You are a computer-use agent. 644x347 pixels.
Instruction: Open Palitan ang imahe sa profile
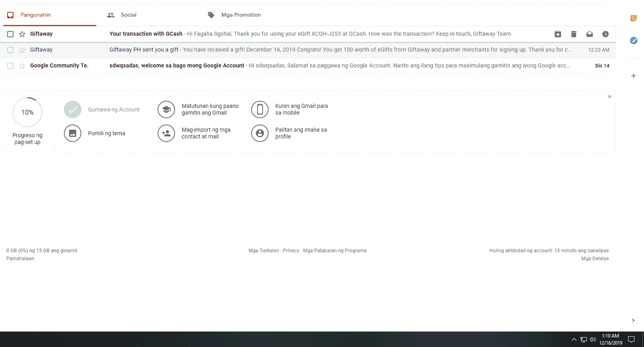301,133
